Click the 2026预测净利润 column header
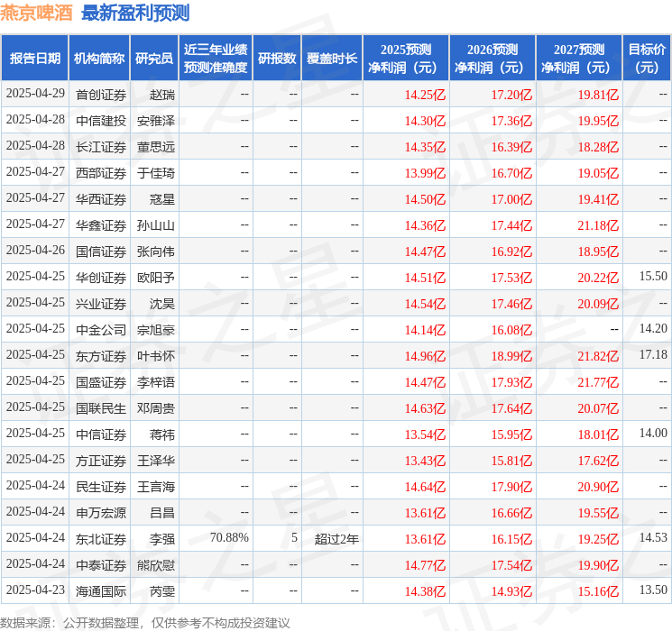The width and height of the screenshot is (672, 631). click(x=492, y=58)
